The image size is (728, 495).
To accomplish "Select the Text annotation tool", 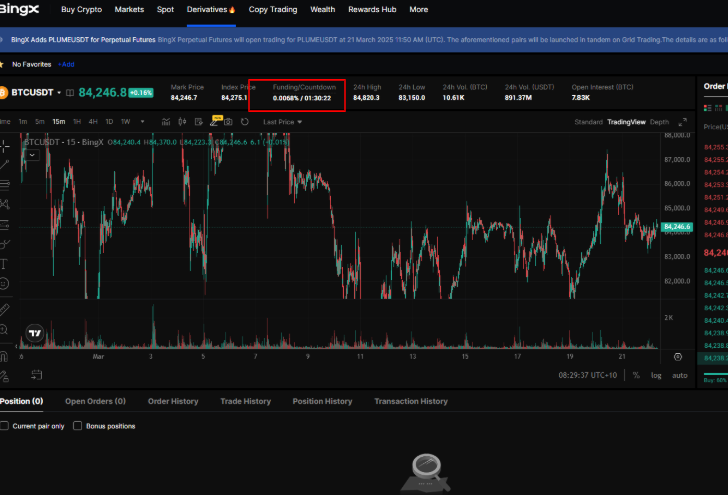I will click(x=4, y=264).
